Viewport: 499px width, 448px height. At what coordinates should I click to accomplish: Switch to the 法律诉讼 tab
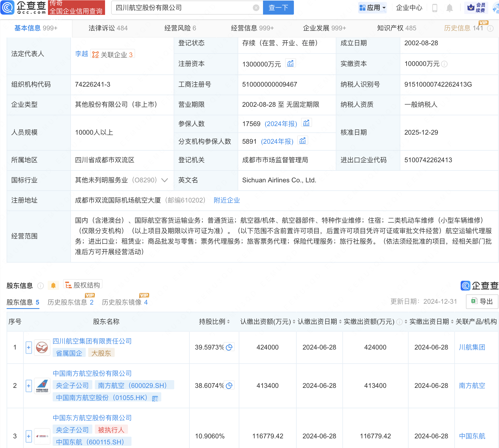pos(108,28)
